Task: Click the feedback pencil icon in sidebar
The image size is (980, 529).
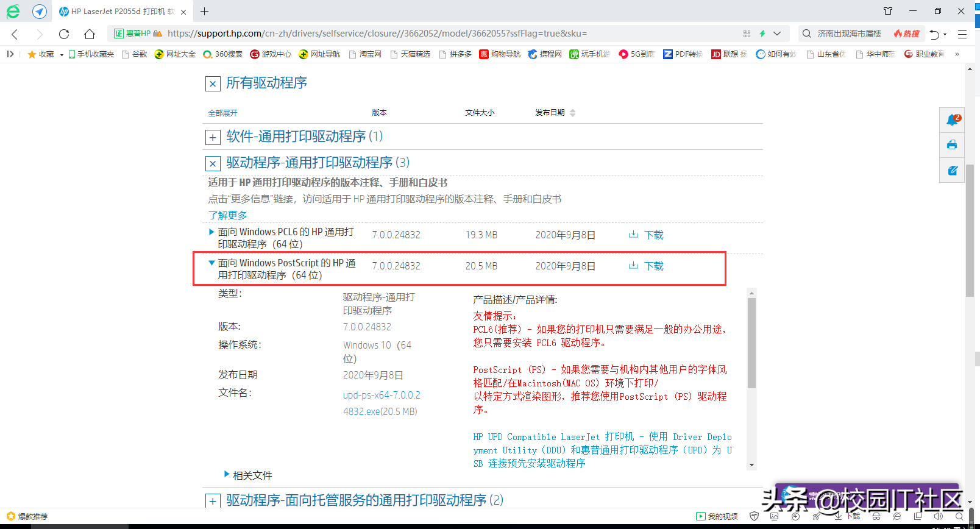Action: pos(952,171)
